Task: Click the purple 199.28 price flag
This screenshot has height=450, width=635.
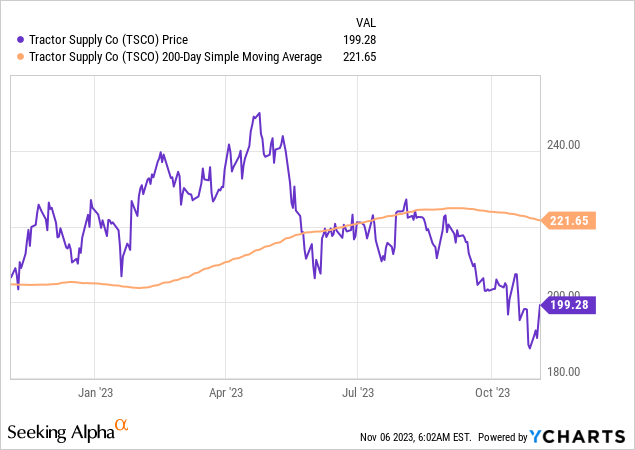Action: pos(568,302)
